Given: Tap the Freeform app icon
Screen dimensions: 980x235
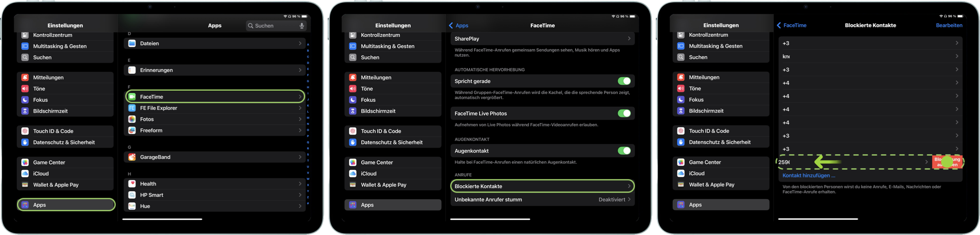Looking at the screenshot, I should 132,131.
